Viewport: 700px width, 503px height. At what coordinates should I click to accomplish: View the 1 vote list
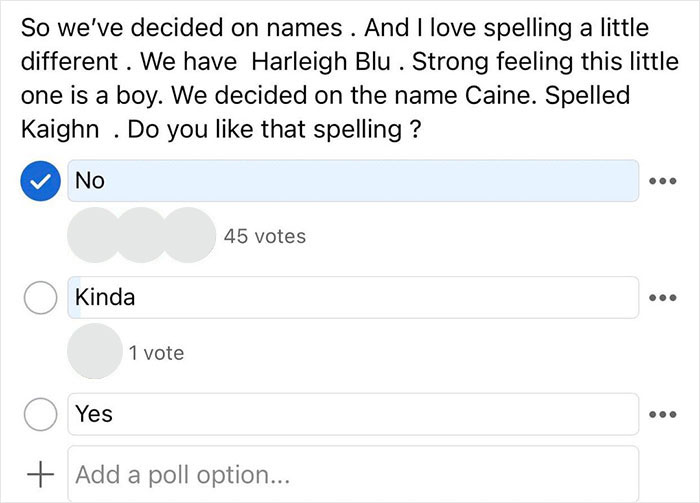click(x=156, y=352)
